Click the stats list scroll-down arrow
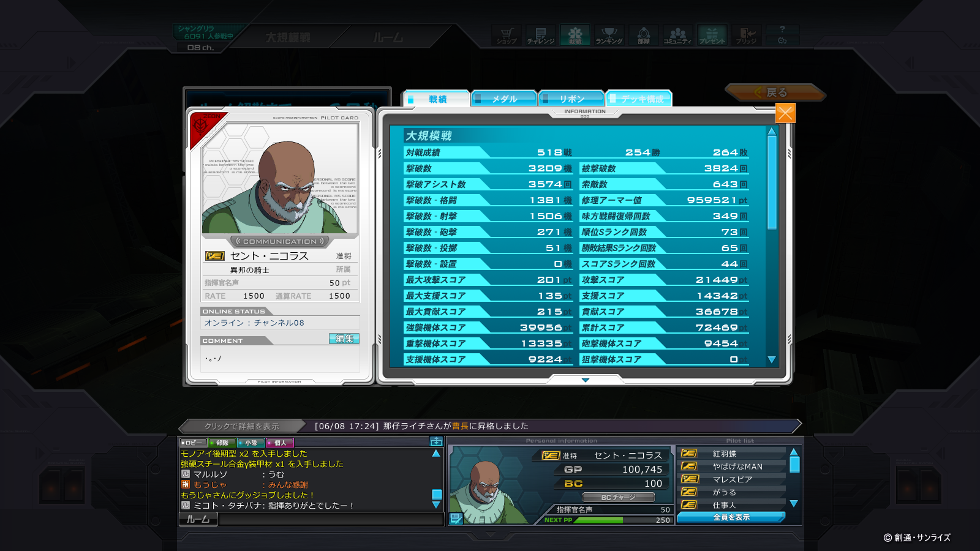The width and height of the screenshot is (980, 551). pos(772,360)
